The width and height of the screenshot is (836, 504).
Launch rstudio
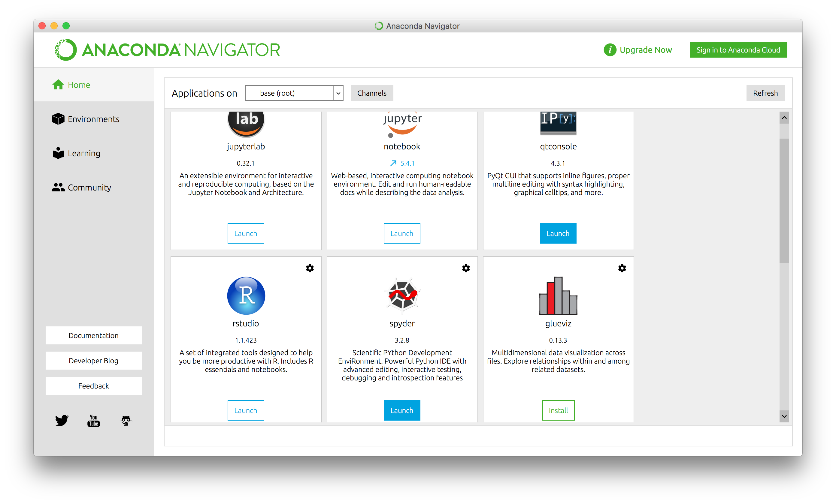tap(246, 410)
